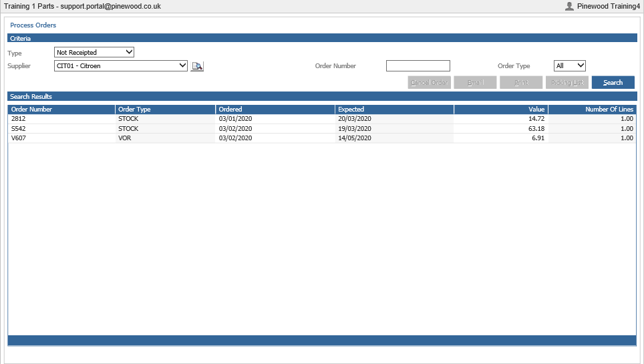644x364 pixels.
Task: Click expected date 19/03/2020 cell
Action: click(x=394, y=129)
